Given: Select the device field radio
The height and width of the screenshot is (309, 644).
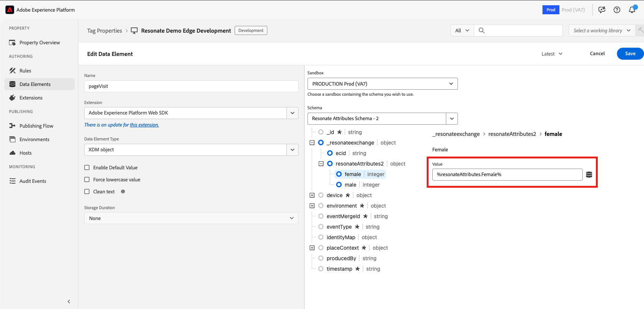Looking at the screenshot, I should click(321, 195).
